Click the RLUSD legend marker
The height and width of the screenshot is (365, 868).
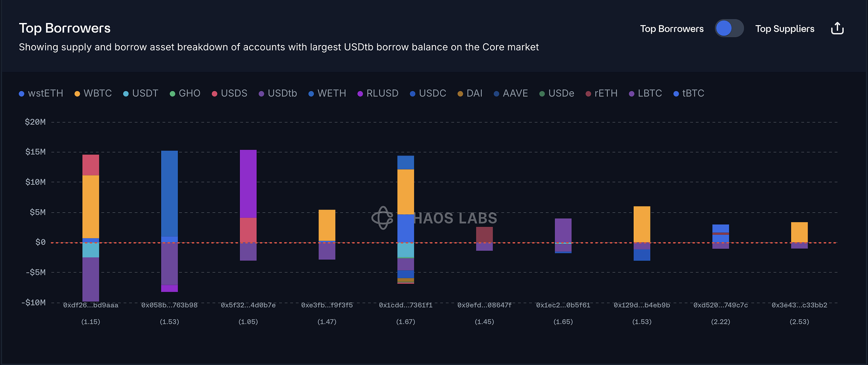pyautogui.click(x=360, y=94)
